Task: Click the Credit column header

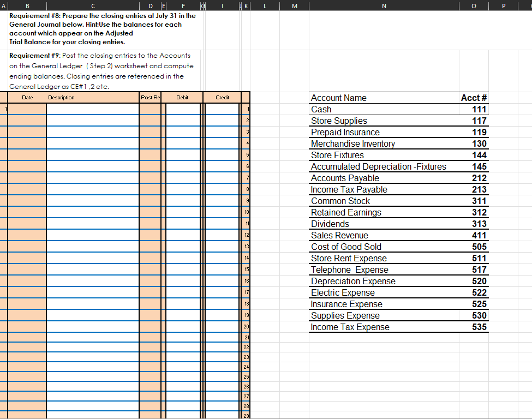Action: click(222, 97)
